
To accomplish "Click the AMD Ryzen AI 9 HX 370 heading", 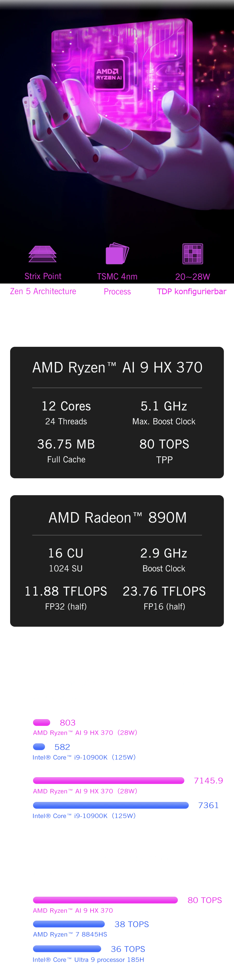I will tap(117, 368).
